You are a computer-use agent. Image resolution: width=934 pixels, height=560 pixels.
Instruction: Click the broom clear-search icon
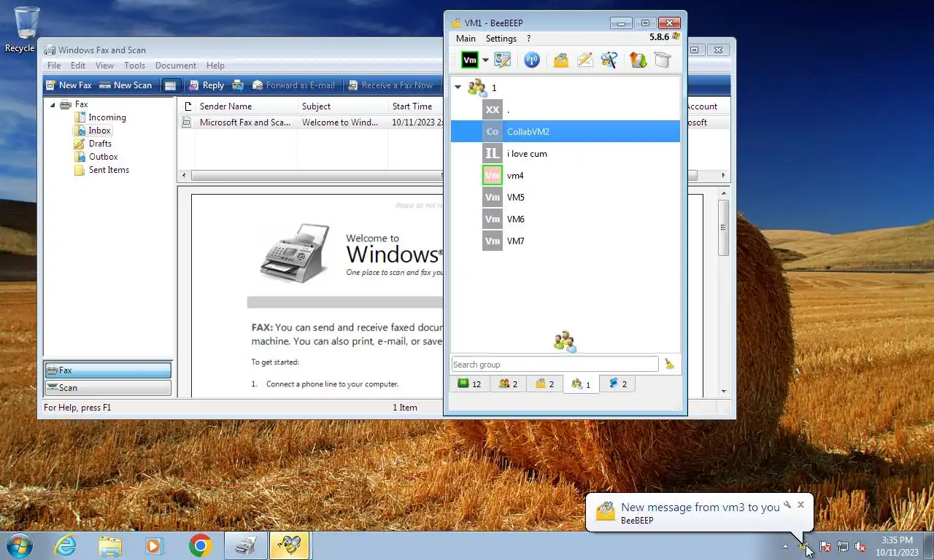pos(669,364)
